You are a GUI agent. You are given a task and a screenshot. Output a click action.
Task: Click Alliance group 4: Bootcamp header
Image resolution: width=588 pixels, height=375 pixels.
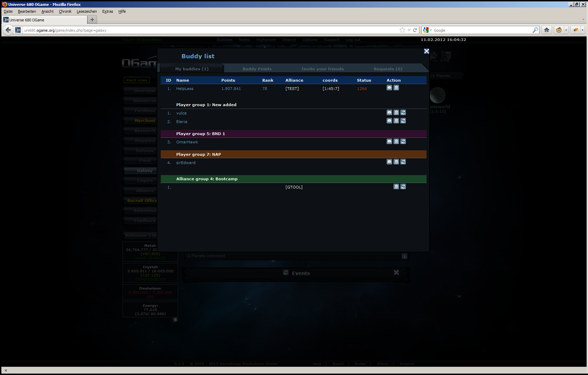pyautogui.click(x=294, y=179)
